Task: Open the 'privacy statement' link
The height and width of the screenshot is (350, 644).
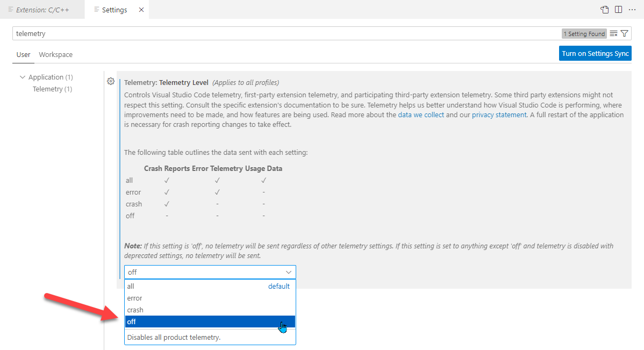Action: (x=499, y=115)
